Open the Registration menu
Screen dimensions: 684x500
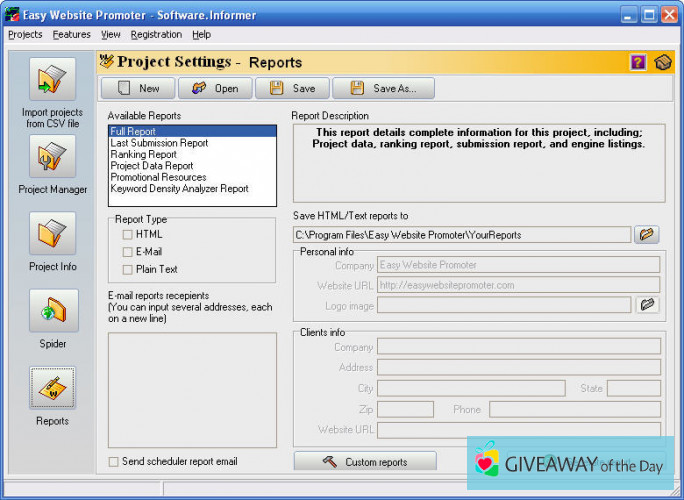[x=156, y=34]
